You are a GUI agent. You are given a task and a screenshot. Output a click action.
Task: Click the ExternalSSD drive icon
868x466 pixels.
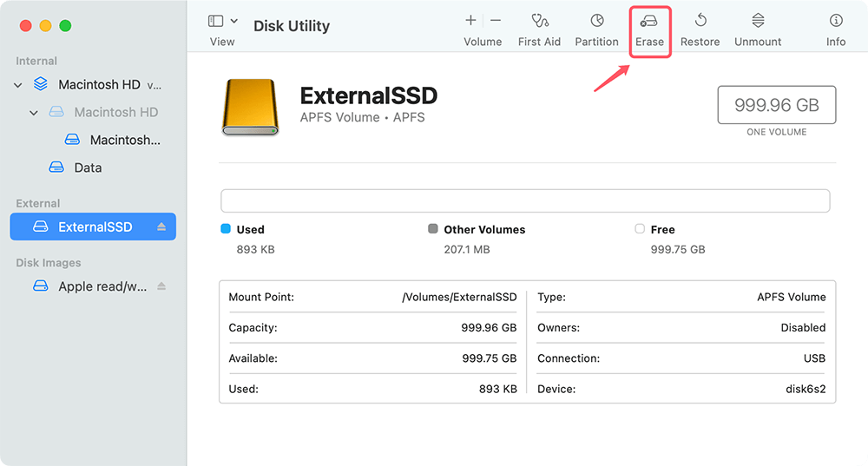point(250,107)
